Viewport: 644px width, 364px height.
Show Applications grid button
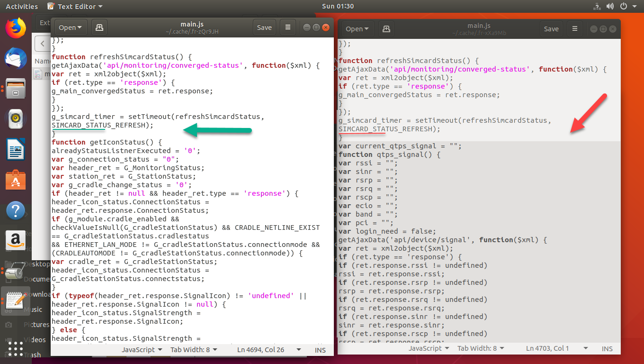16,348
